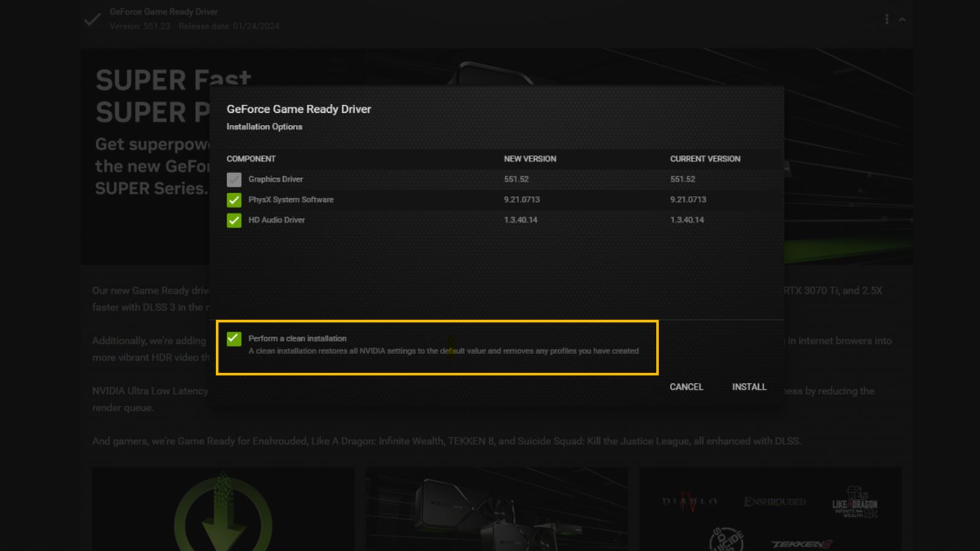Collapse the driver panel with the chevron
Image resolution: width=980 pixels, height=551 pixels.
click(902, 19)
